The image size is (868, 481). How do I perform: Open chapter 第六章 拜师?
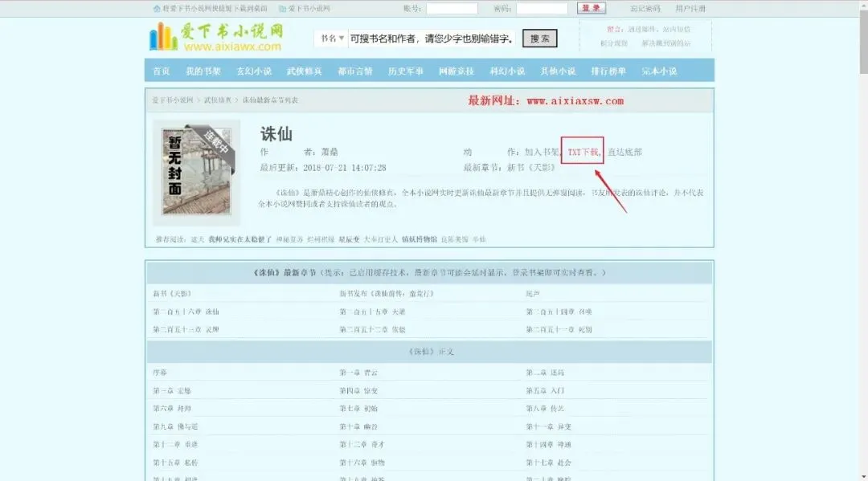(x=172, y=409)
